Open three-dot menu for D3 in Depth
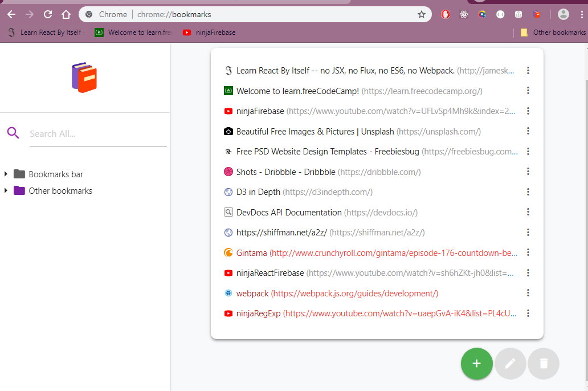588x391 pixels. click(x=528, y=192)
